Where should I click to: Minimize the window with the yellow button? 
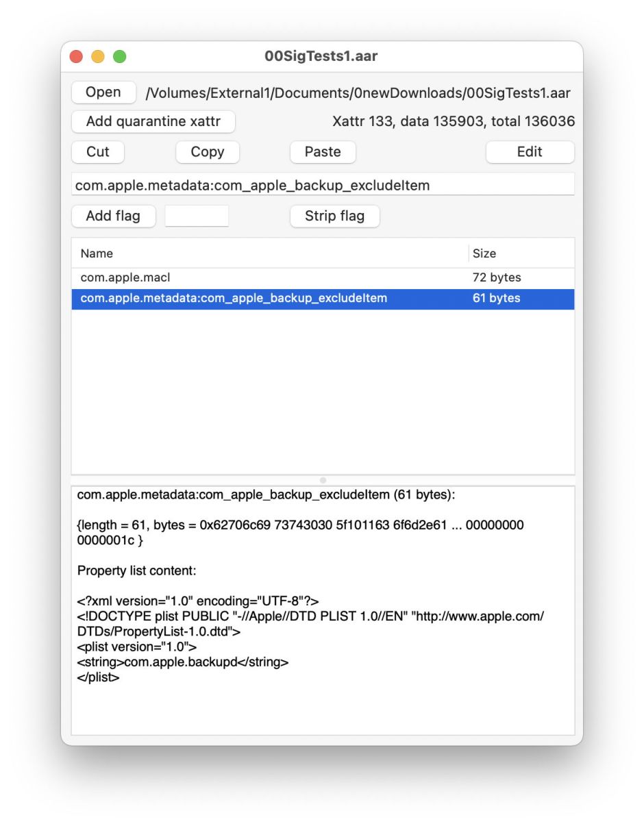[98, 56]
